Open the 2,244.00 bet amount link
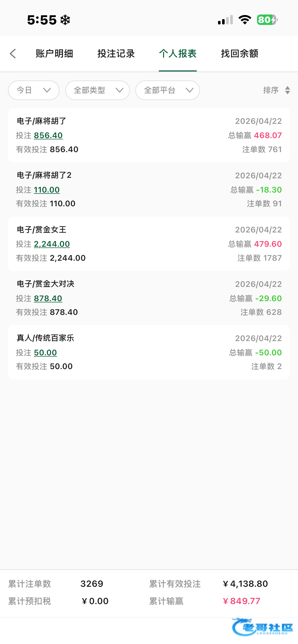This screenshot has height=644, width=298. pos(52,244)
